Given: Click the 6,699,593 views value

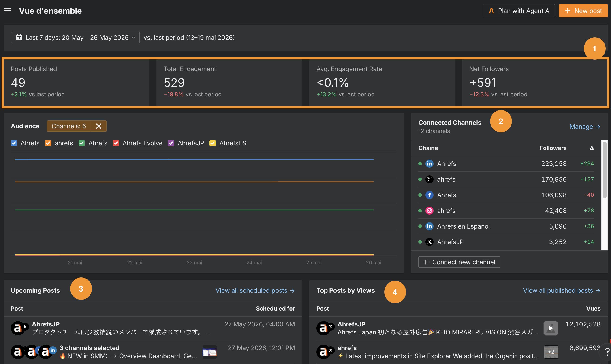Looking at the screenshot, I should (585, 348).
